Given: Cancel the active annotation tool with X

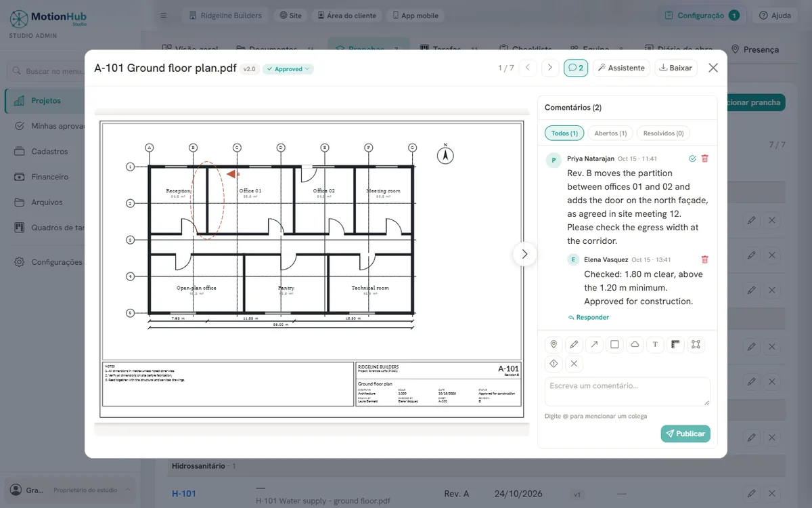Looking at the screenshot, I should tap(574, 364).
